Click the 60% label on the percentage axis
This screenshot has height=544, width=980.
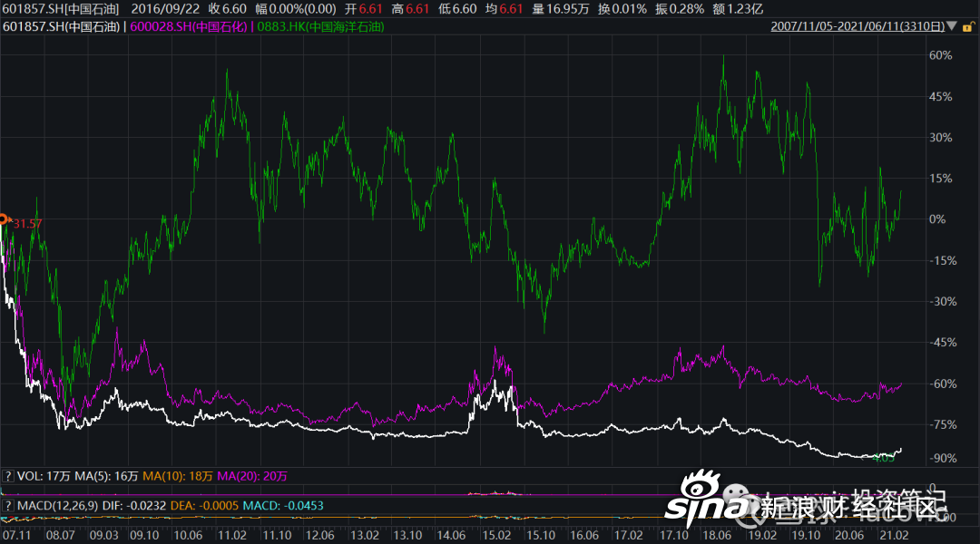pos(940,55)
